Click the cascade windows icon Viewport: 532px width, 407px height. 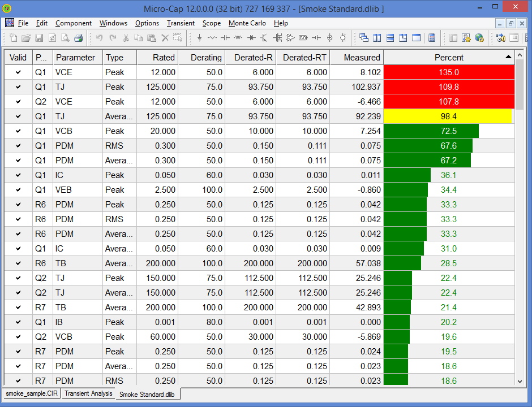pyautogui.click(x=364, y=38)
